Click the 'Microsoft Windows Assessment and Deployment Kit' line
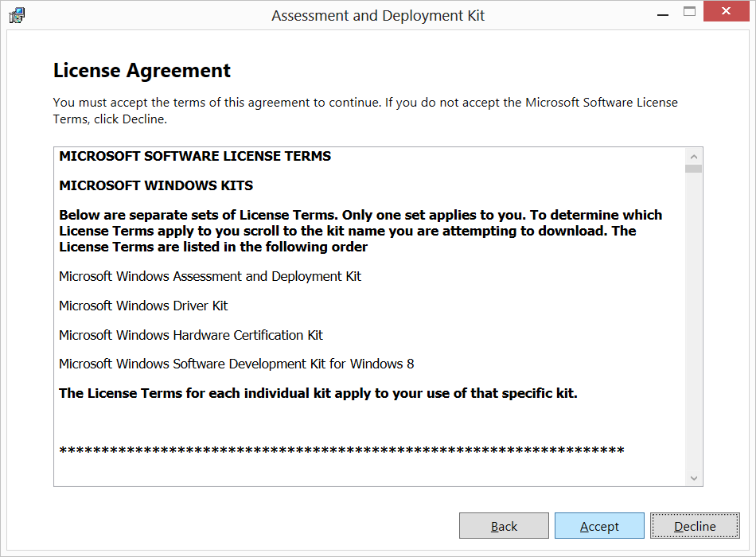 click(210, 276)
